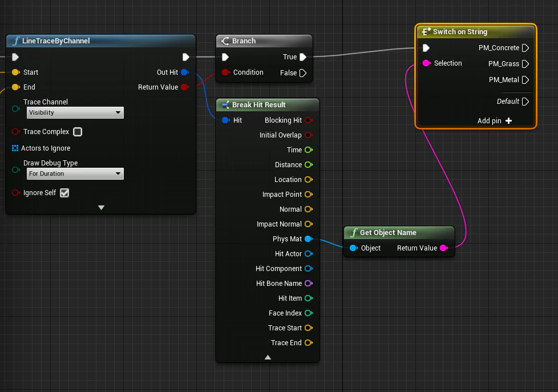Screen dimensions: 558x392
Task: Click the PM_Concrete output exec pin
Action: point(525,48)
